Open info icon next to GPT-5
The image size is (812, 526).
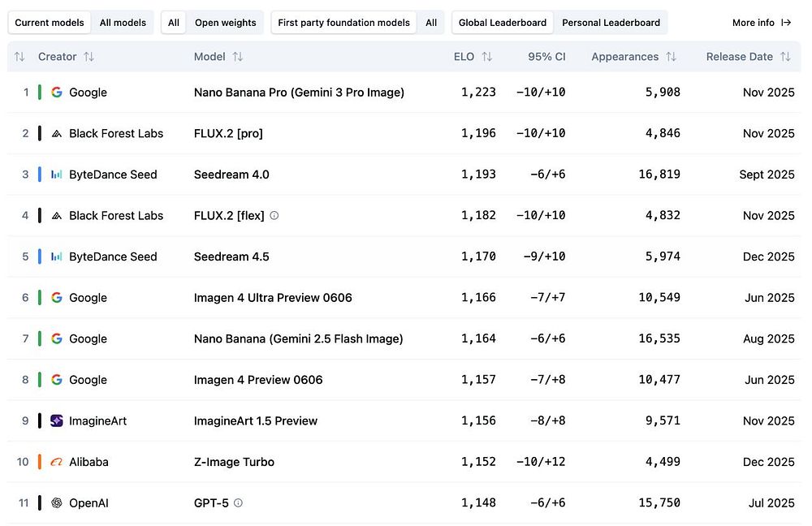coord(238,502)
